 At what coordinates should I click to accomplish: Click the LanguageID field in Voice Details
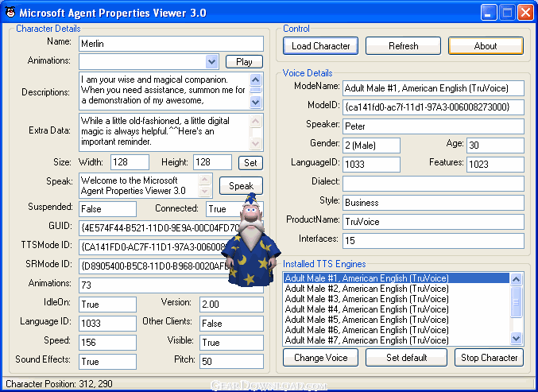pos(371,165)
